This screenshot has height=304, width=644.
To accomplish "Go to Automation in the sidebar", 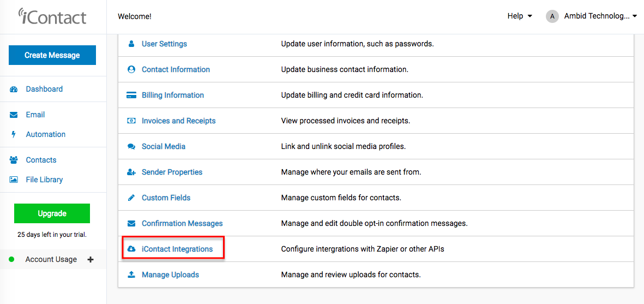I will 46,134.
